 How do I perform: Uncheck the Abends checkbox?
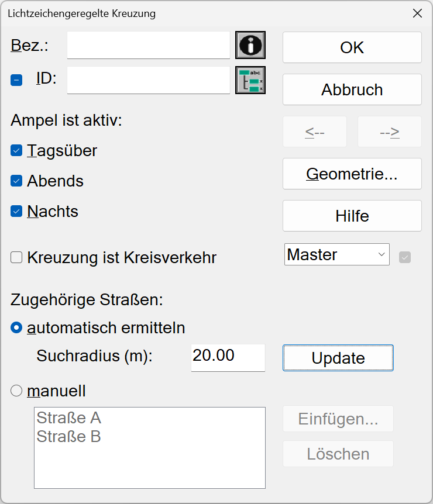point(16,181)
